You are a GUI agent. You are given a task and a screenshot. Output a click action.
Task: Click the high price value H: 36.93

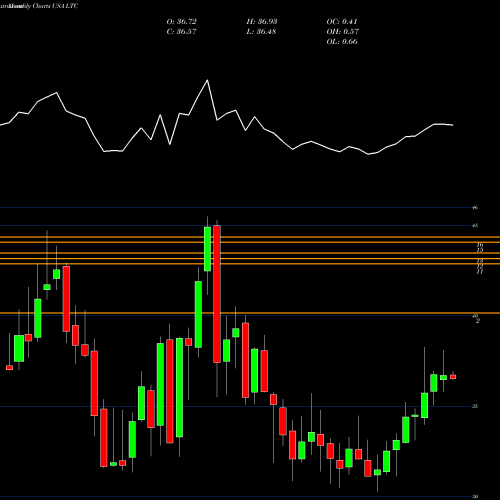pos(262,22)
